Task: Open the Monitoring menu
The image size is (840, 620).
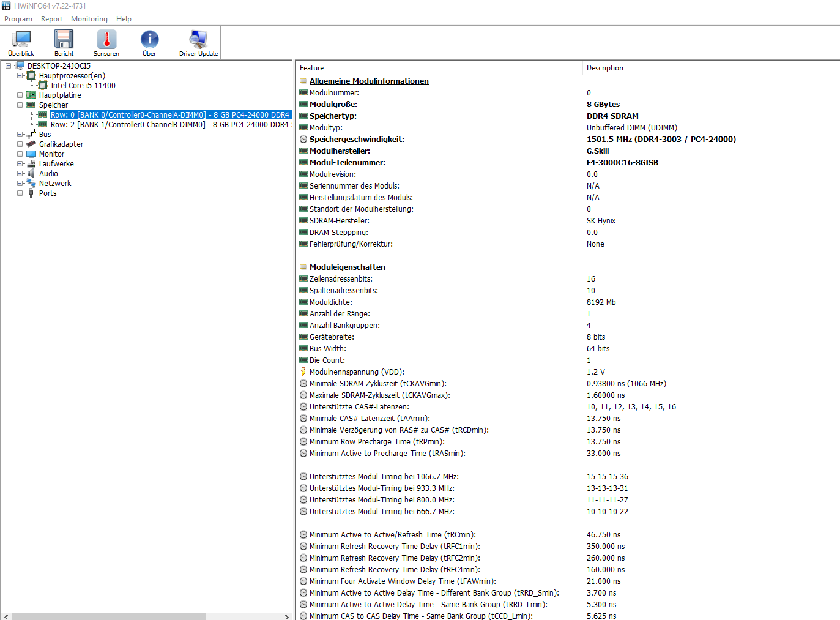Action: pyautogui.click(x=89, y=19)
